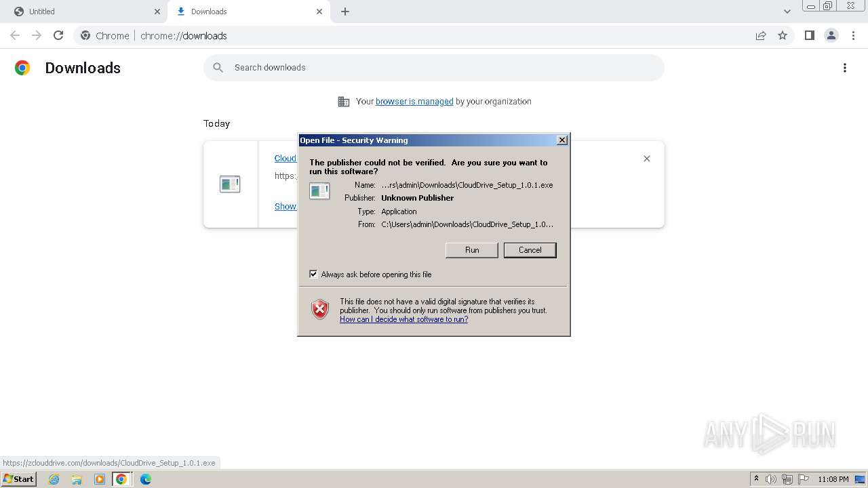
Task: Click the downloaded file icon thumbnail
Action: click(x=230, y=184)
